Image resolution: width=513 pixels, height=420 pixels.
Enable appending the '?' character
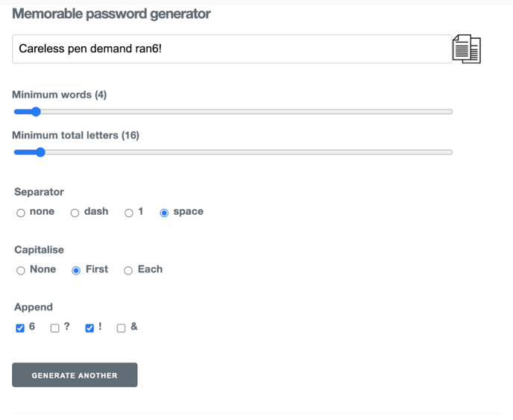[55, 328]
